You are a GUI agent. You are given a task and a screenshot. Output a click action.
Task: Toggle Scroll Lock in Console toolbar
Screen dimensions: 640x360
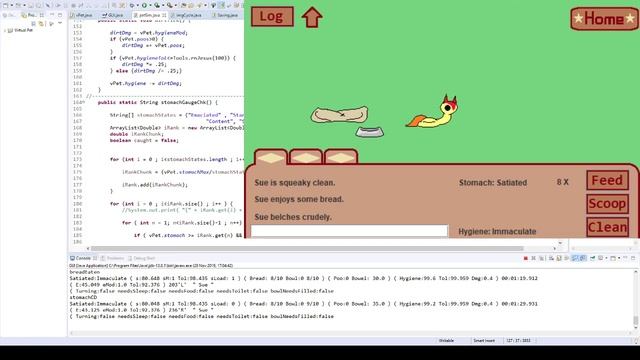point(559,258)
